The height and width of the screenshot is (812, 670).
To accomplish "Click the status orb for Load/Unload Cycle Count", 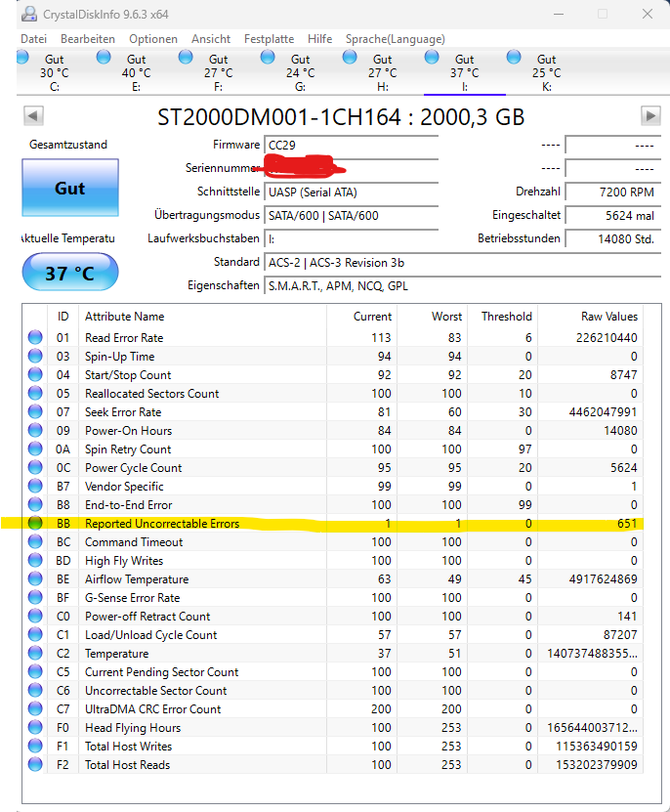I will click(x=35, y=634).
